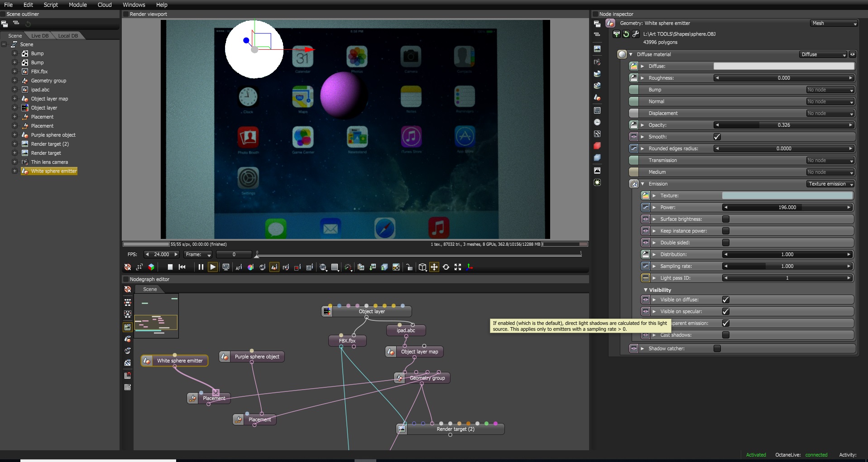This screenshot has height=462, width=868.
Task: Open the Script menu
Action: (x=51, y=5)
